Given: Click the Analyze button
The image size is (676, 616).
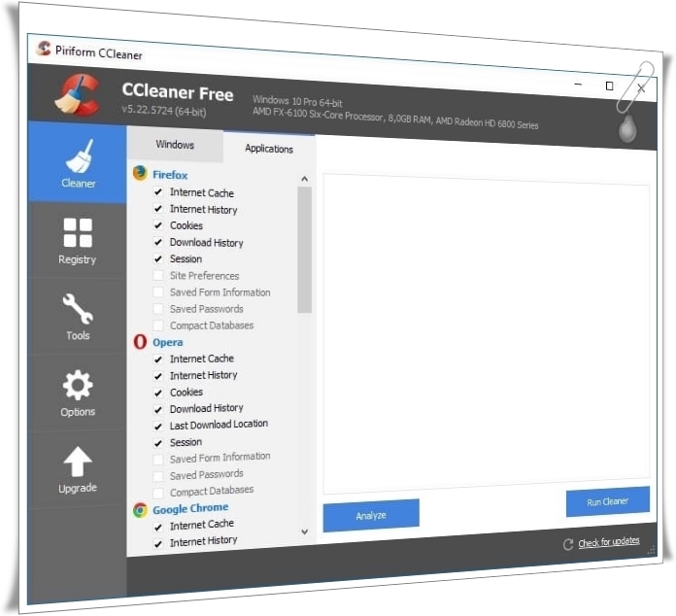Looking at the screenshot, I should pyautogui.click(x=371, y=516).
